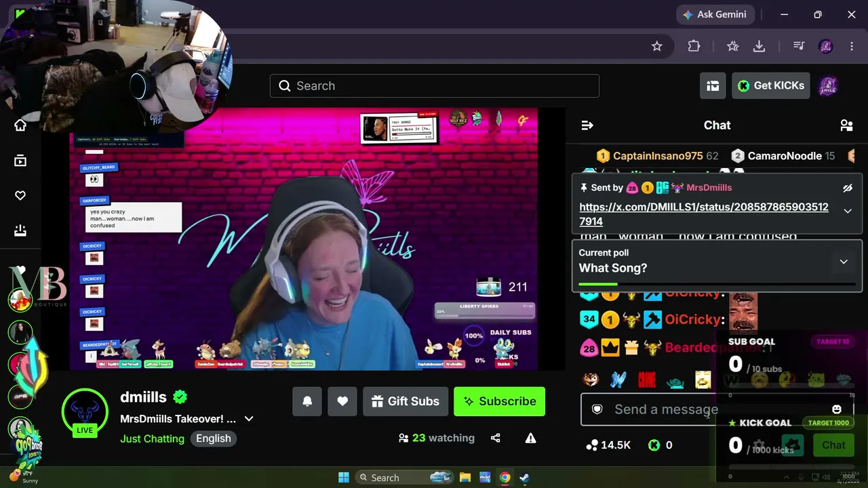Click the Ask Gemini button

click(x=714, y=14)
